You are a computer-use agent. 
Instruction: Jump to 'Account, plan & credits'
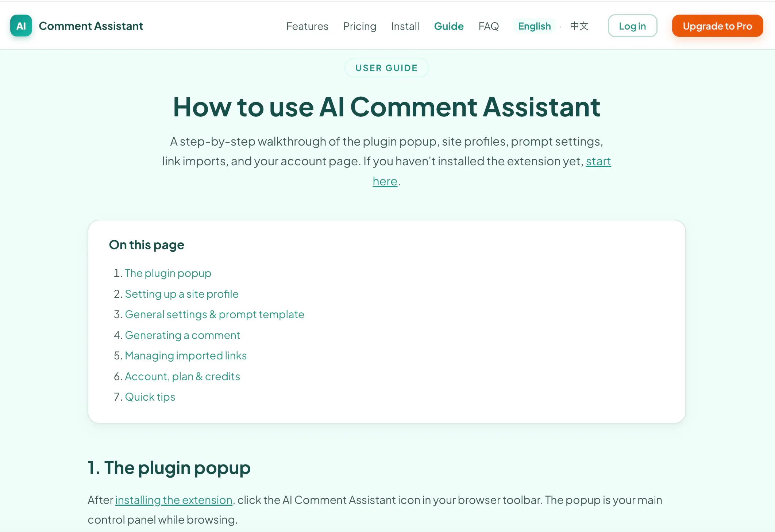pyautogui.click(x=182, y=376)
